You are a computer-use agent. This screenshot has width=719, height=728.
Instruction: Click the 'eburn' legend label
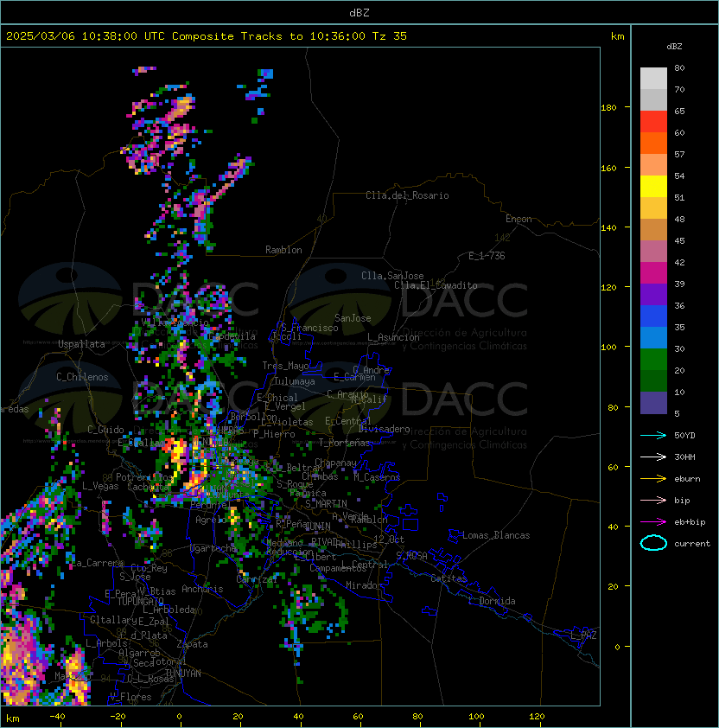pyautogui.click(x=687, y=479)
